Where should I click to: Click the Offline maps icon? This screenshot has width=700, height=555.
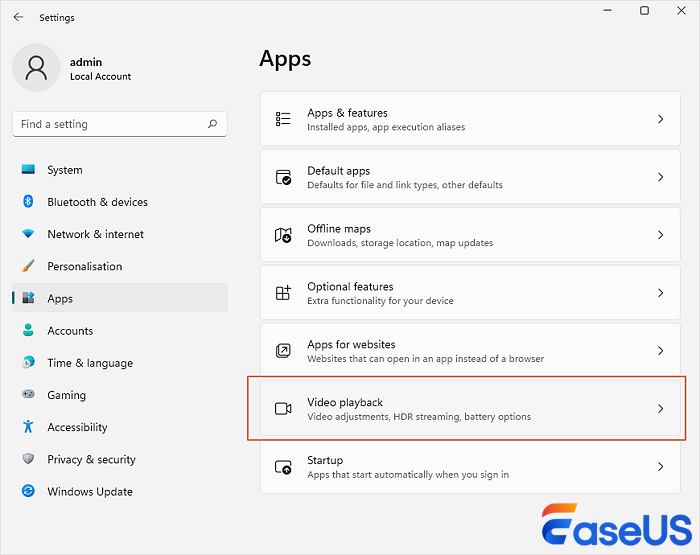283,235
